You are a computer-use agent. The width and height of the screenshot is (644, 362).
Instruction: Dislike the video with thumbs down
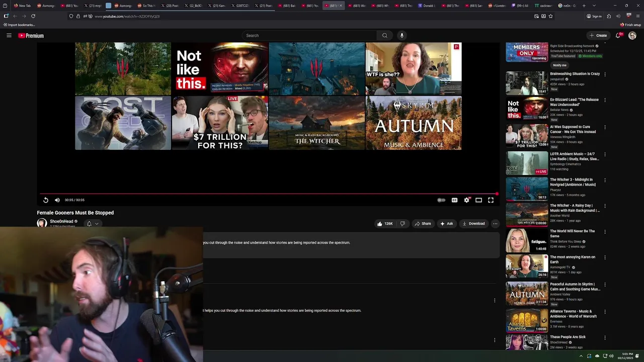tap(403, 224)
